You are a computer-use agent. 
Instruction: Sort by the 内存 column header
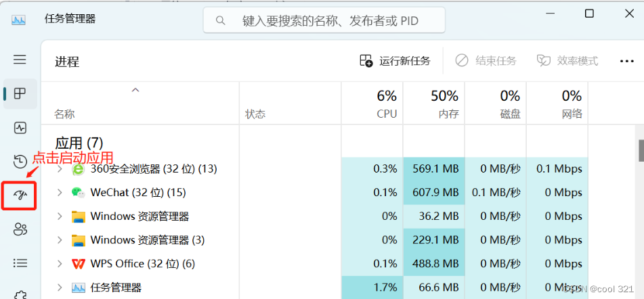click(448, 114)
